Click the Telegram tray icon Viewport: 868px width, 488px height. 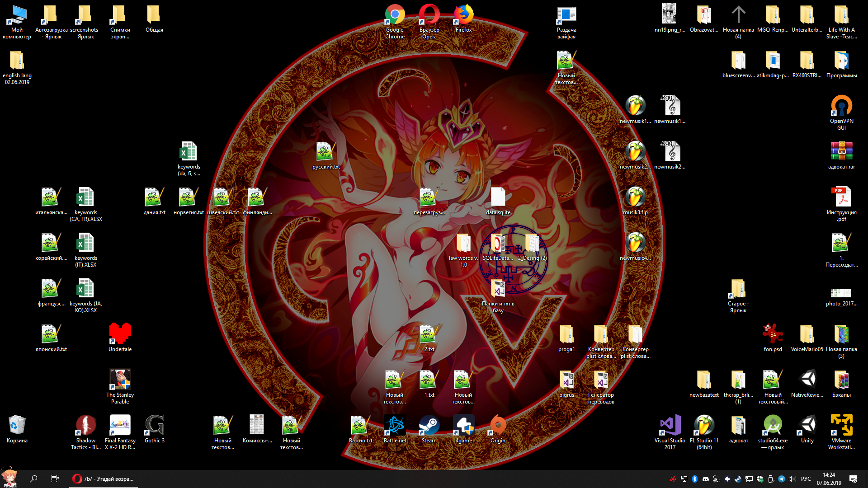pyautogui.click(x=781, y=479)
